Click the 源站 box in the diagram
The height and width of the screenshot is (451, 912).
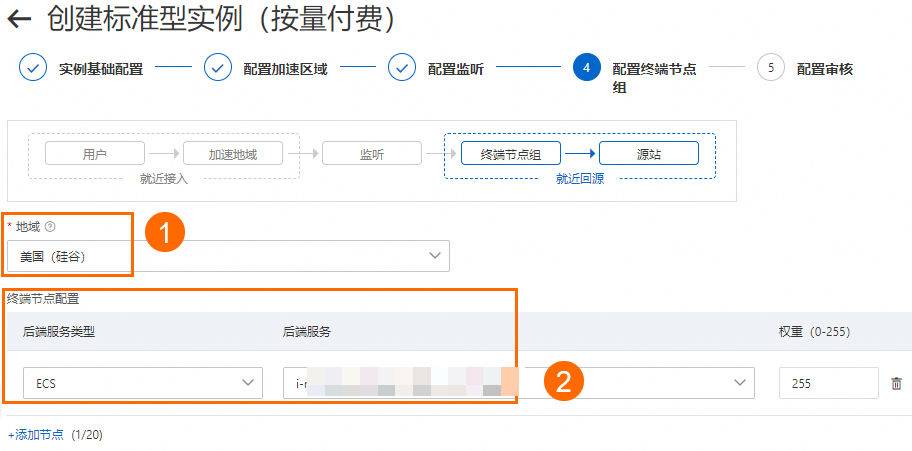(649, 154)
